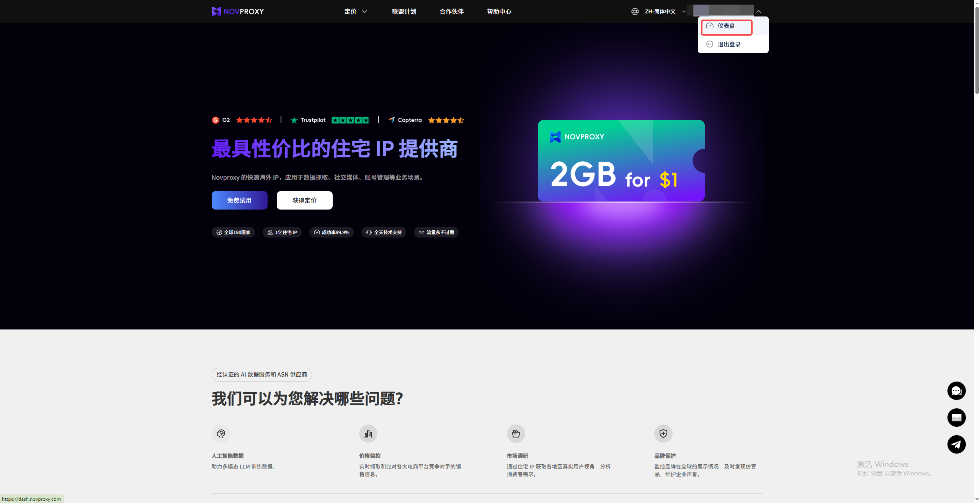This screenshot has width=980, height=503.
Task: Open live chat bubble icon
Action: tap(956, 391)
